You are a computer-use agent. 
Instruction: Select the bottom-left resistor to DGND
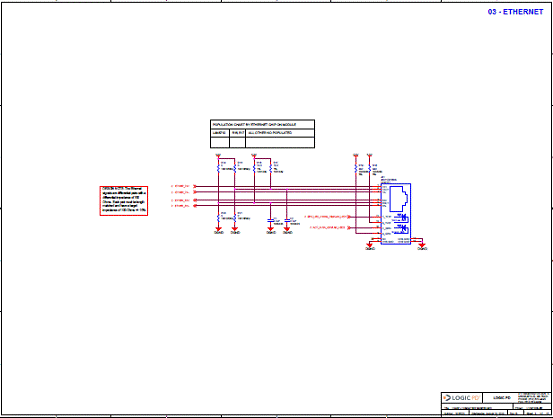click(x=218, y=218)
